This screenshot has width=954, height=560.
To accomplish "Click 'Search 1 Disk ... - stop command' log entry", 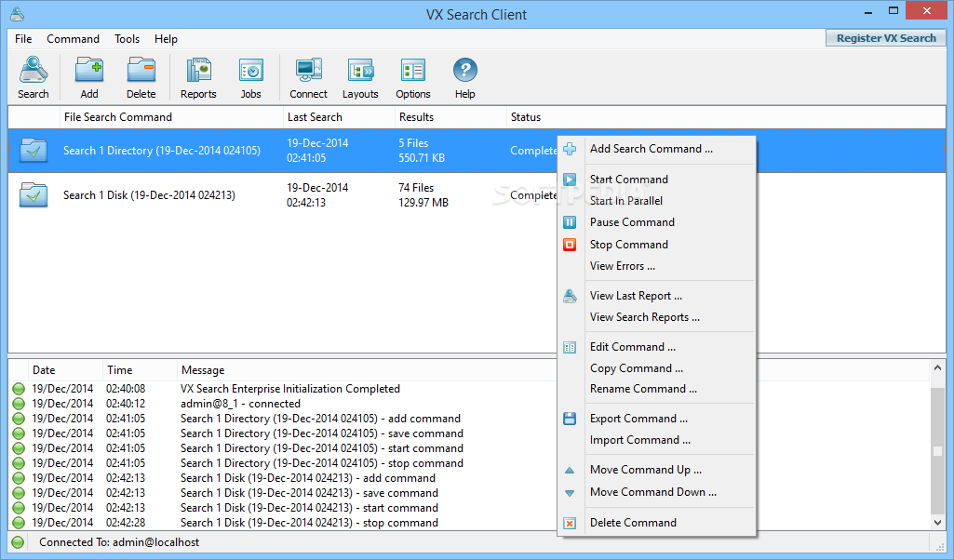I will [x=309, y=522].
